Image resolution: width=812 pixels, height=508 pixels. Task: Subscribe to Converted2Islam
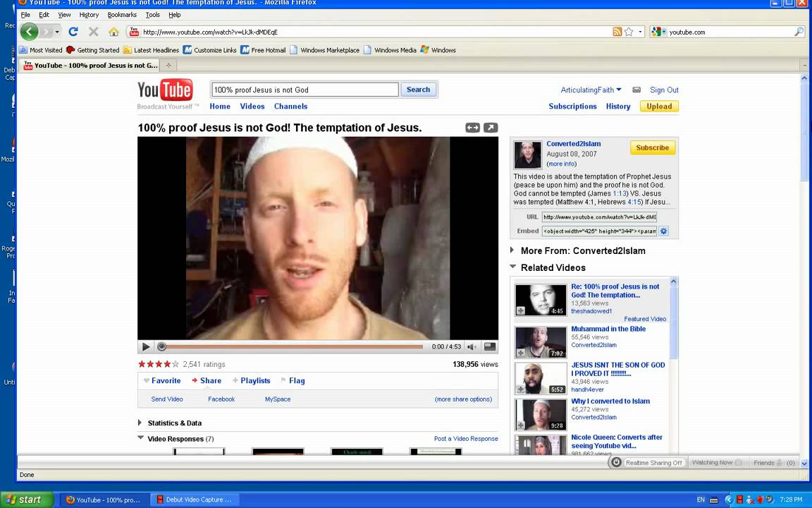click(x=653, y=147)
